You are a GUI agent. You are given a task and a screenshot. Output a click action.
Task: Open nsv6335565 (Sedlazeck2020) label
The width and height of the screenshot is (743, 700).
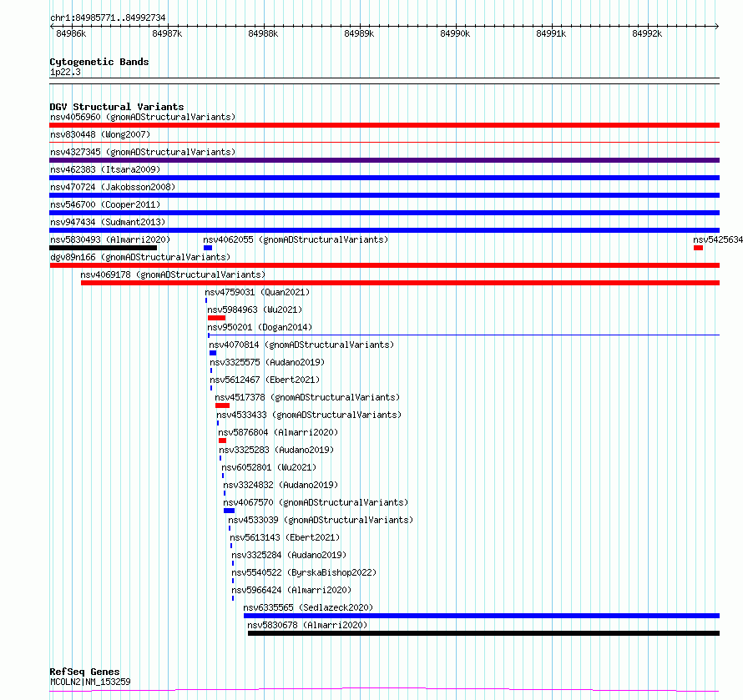[308, 607]
